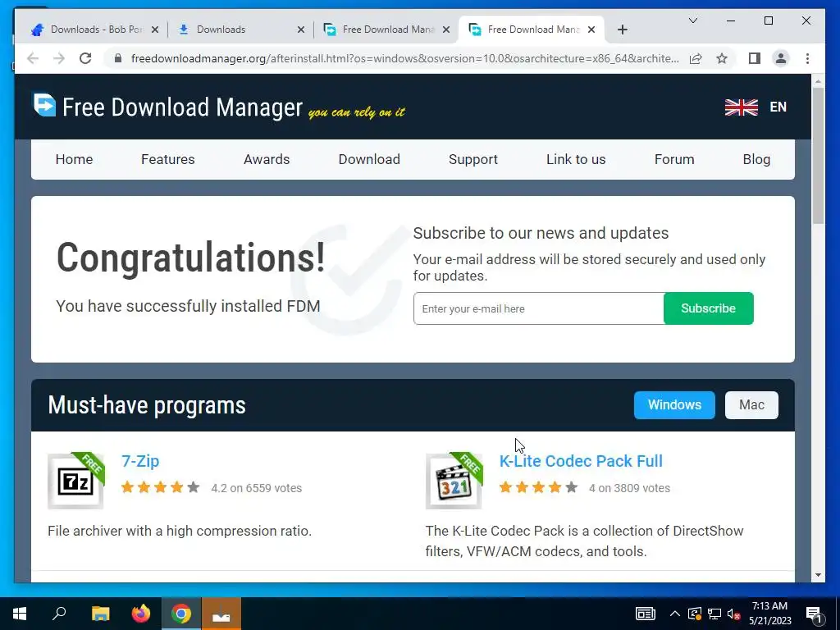Open the Blog link
This screenshot has width=840, height=630.
coord(756,159)
